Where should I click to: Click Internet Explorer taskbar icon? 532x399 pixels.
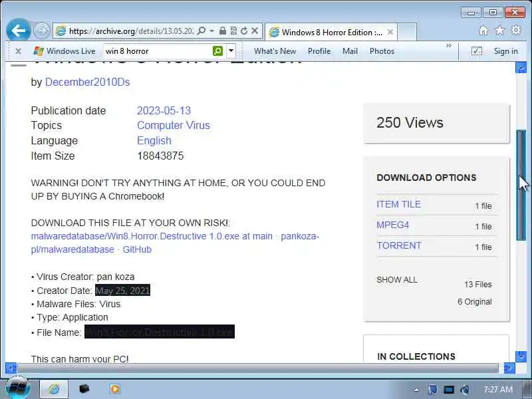coord(54,389)
